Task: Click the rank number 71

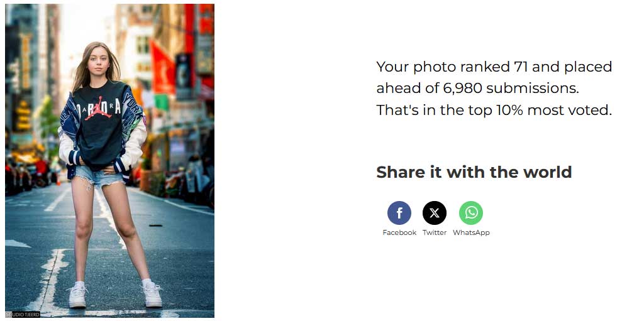Action: [x=520, y=67]
